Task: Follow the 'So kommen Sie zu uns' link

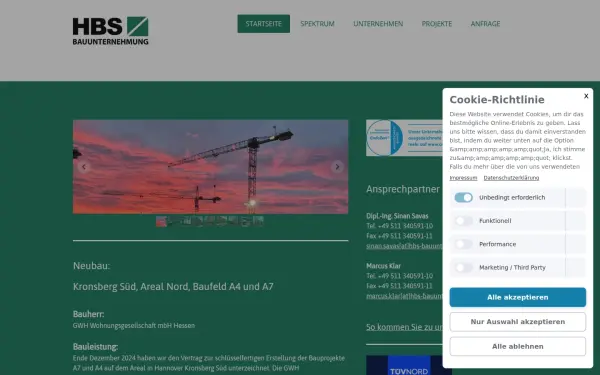Action: click(404, 327)
